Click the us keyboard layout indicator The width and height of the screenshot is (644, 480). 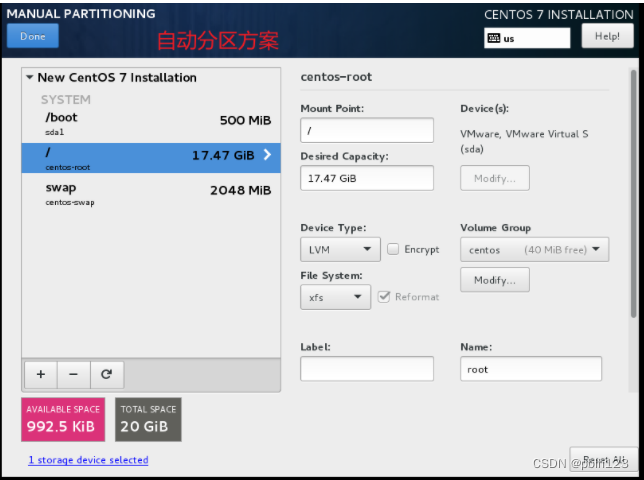pyautogui.click(x=527, y=38)
